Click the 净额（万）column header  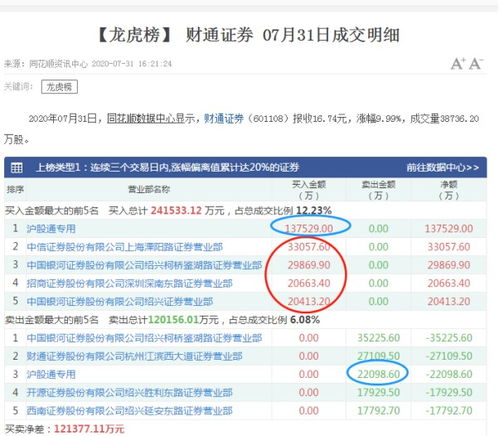[449, 190]
